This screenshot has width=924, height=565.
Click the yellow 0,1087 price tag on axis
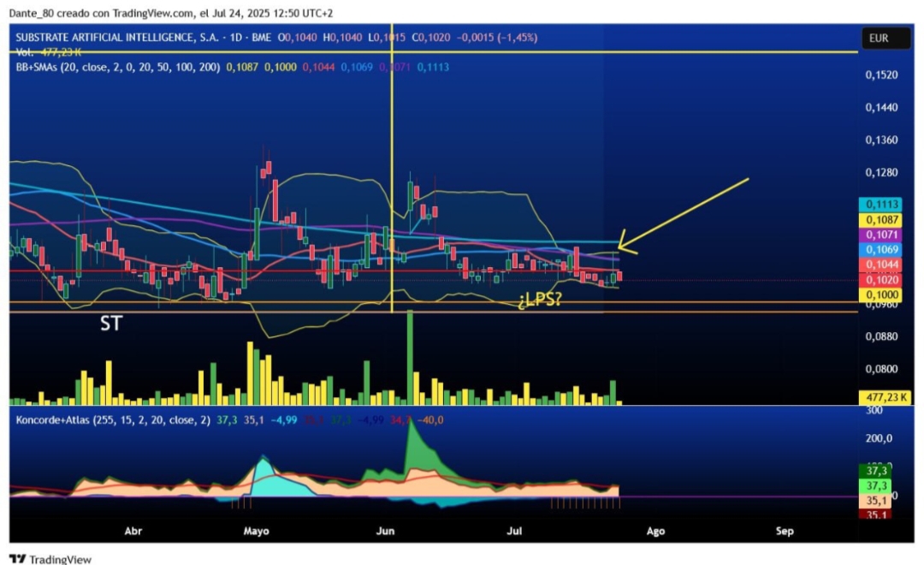[x=880, y=220]
